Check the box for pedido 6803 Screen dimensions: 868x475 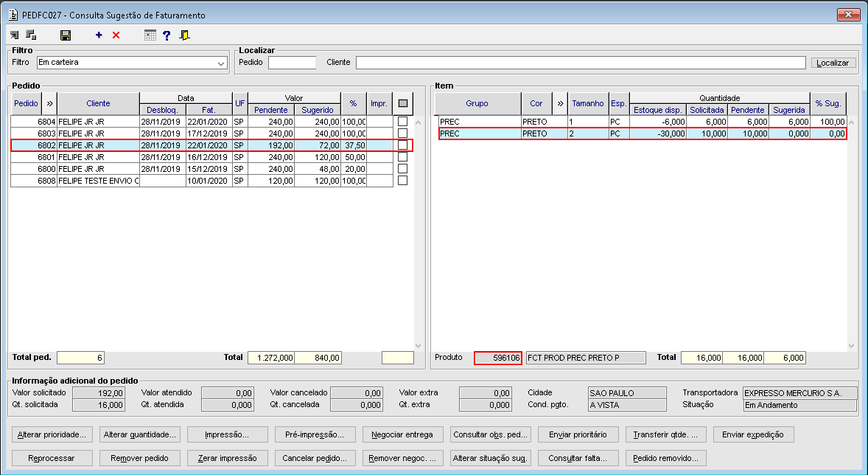pyautogui.click(x=403, y=133)
